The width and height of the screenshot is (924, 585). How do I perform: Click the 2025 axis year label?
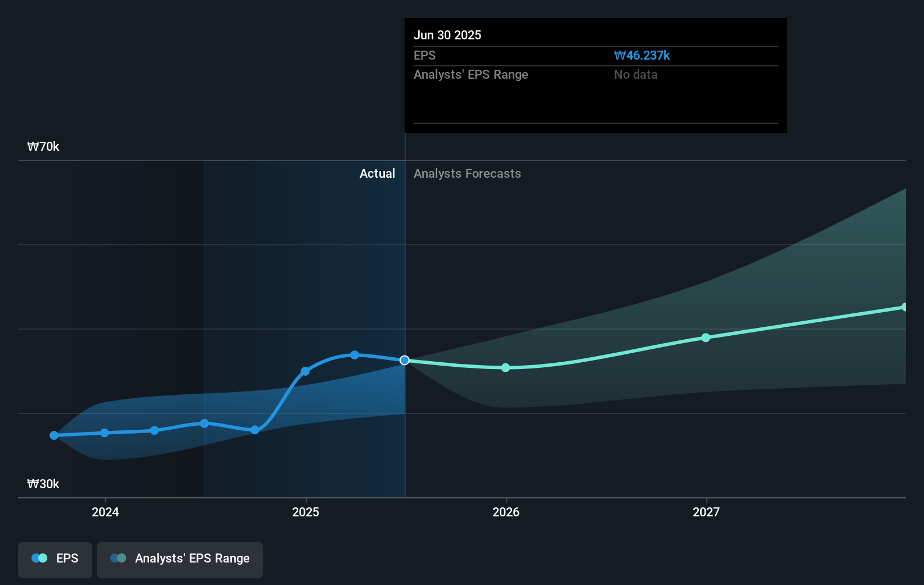pos(306,512)
